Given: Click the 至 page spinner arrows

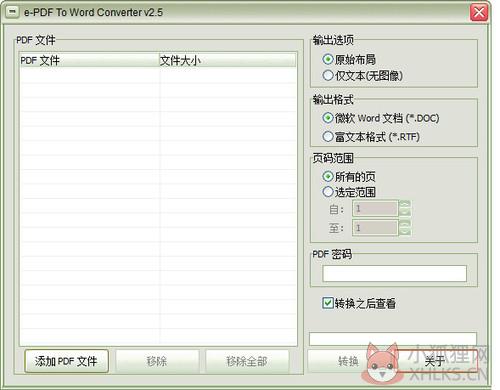Looking at the screenshot, I should 405,228.
